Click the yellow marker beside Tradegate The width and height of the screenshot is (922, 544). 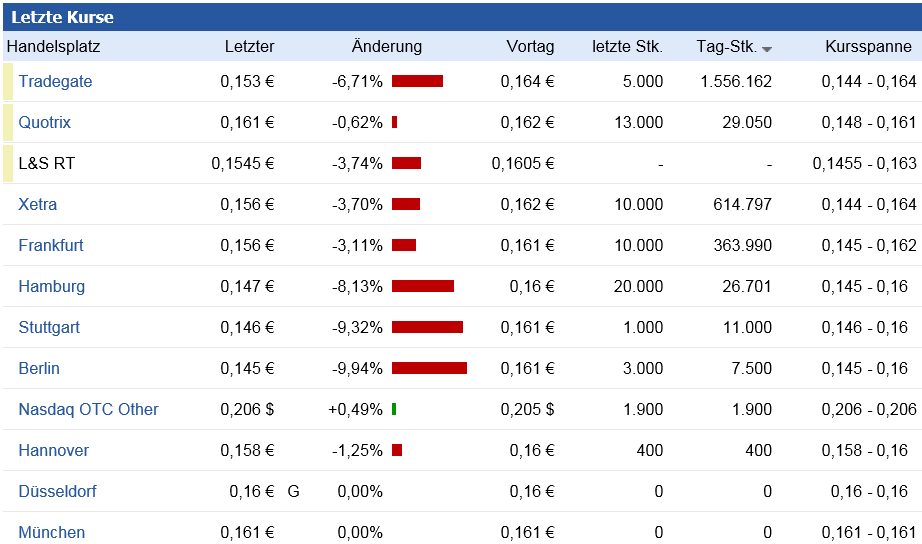tap(8, 81)
